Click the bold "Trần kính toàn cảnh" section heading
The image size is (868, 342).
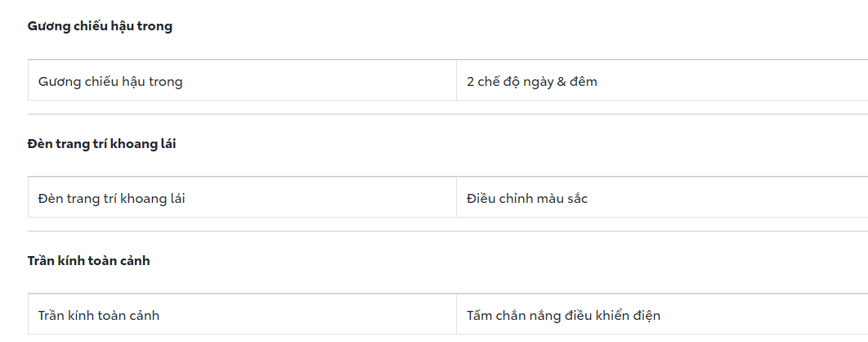(88, 261)
